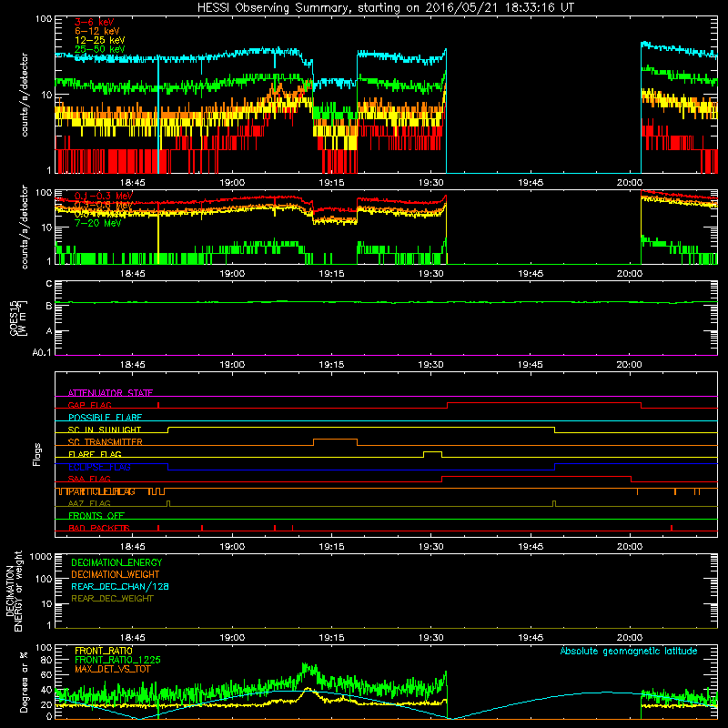Select the green 25-50 keV legend label
The height and width of the screenshot is (728, 728).
click(x=99, y=49)
